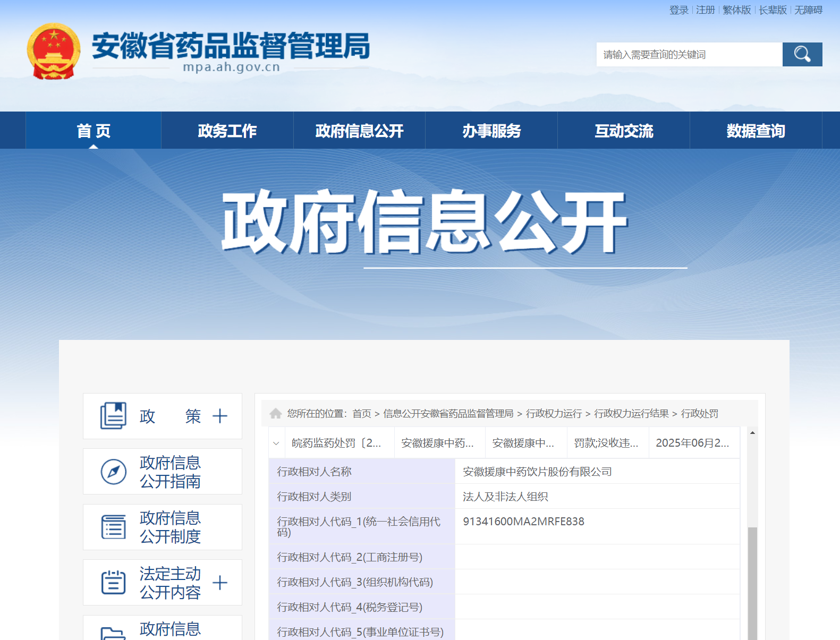
Task: Open the 政务工作 navigation menu
Action: [x=227, y=131]
